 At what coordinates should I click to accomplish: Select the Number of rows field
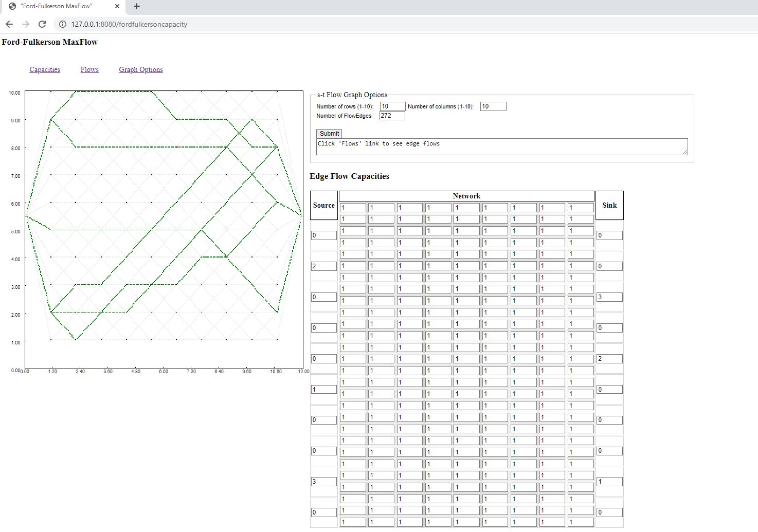pos(392,106)
